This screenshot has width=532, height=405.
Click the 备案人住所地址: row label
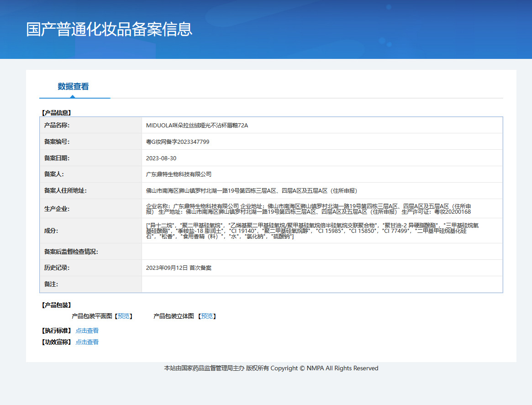[65, 191]
